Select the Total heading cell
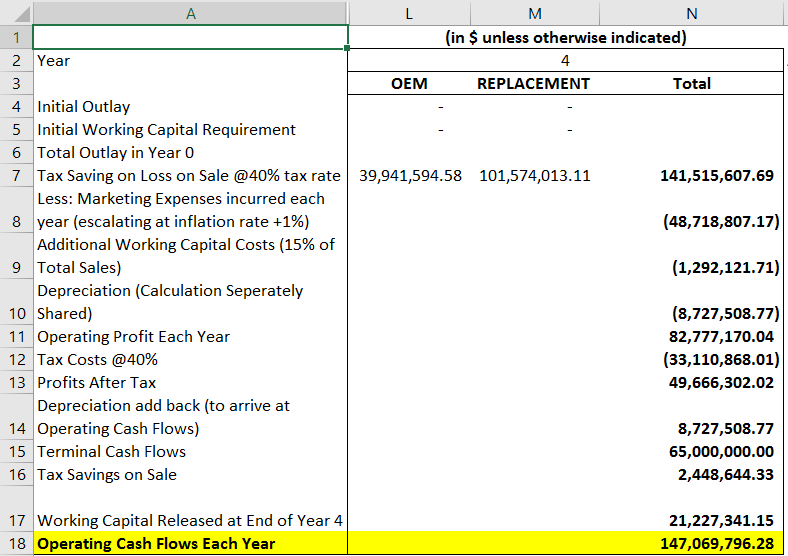 pos(692,84)
